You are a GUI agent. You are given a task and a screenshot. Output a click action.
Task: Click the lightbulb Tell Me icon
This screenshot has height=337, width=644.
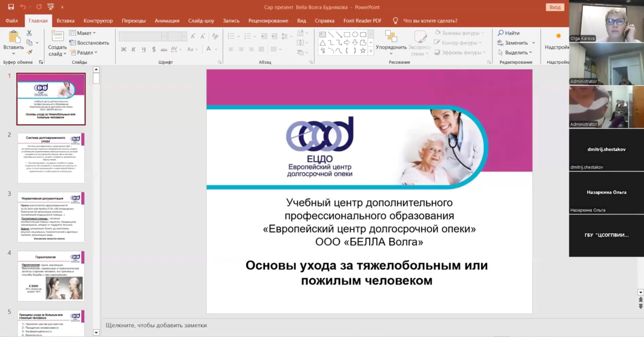coord(395,21)
